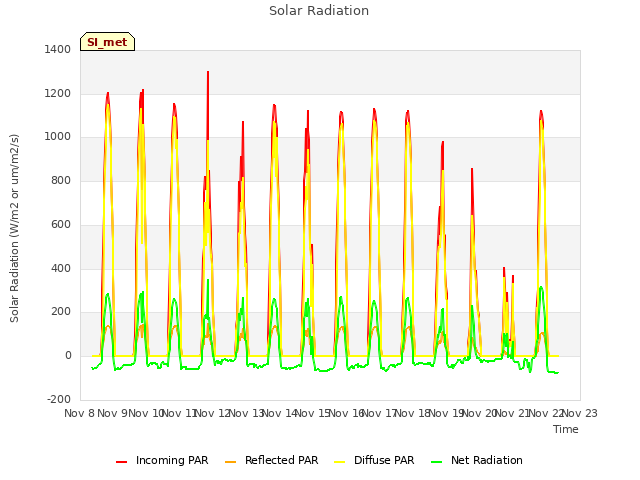
Task: Click the 1200 y-axis tick label
Action: pyautogui.click(x=58, y=93)
